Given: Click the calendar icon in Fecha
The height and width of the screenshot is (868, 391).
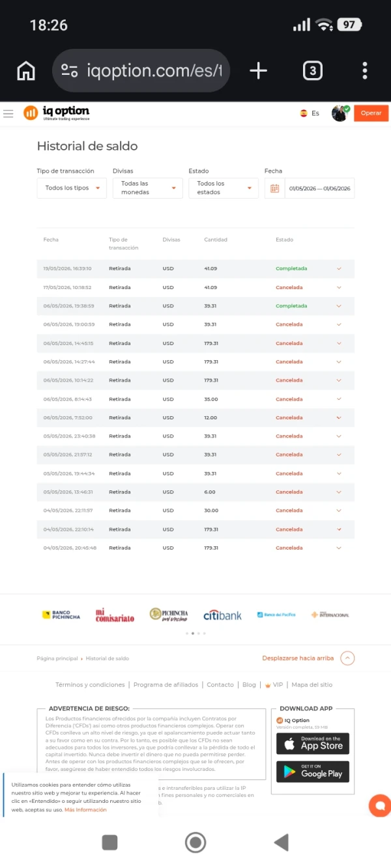Looking at the screenshot, I should pyautogui.click(x=274, y=188).
